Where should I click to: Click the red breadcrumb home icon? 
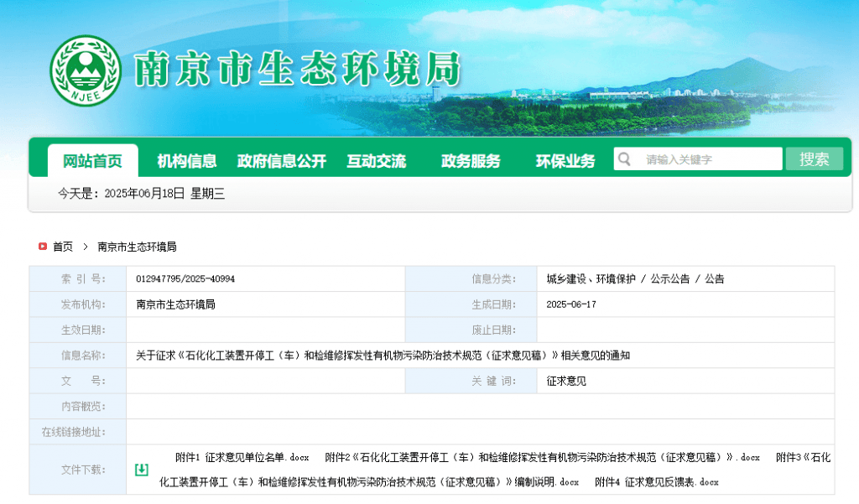click(x=42, y=247)
